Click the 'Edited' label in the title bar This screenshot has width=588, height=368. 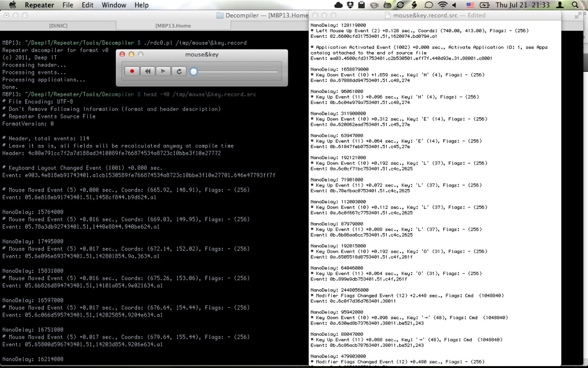477,15
